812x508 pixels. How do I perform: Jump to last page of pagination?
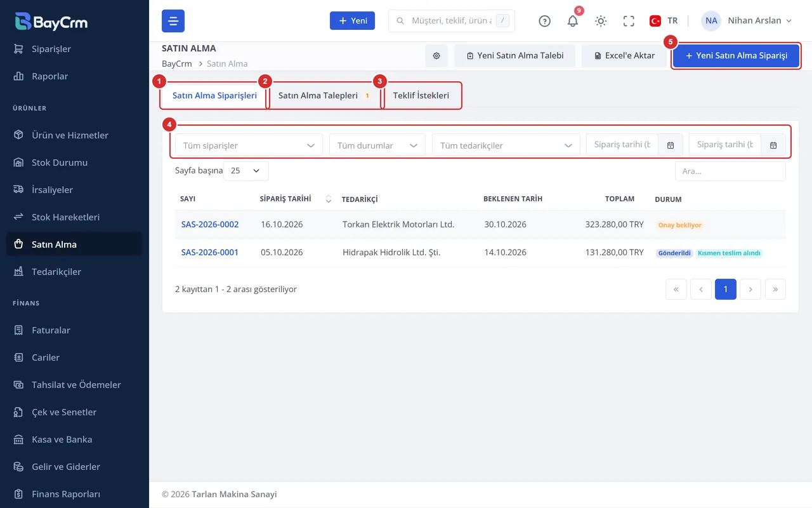pyautogui.click(x=775, y=289)
